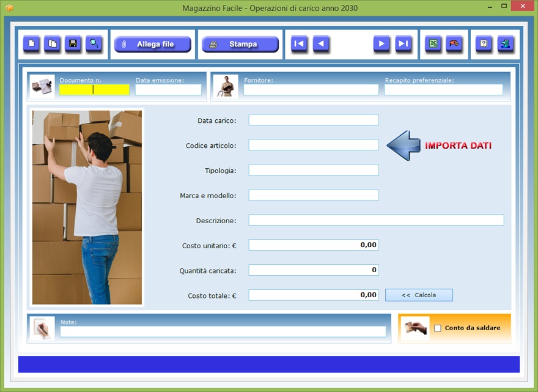Close the Magazzino Facile window
The width and height of the screenshot is (538, 392).
(x=523, y=6)
